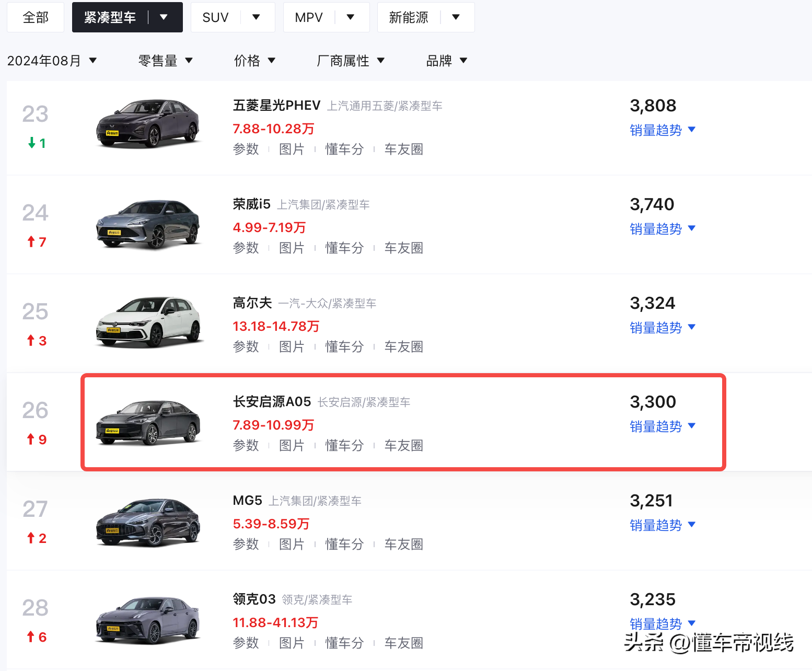812x671 pixels.
Task: Open the 新能源 dropdown menu
Action: click(x=456, y=17)
